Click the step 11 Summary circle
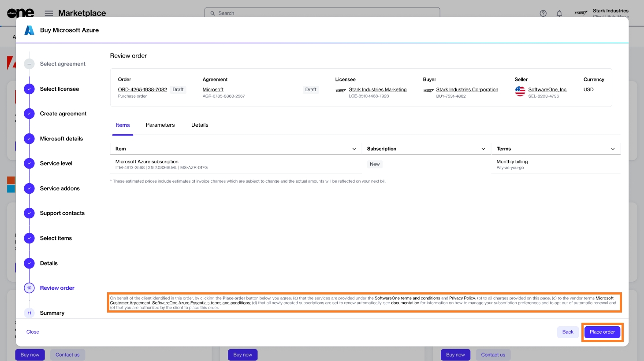Screen dimensions: 644x361 coord(29,313)
